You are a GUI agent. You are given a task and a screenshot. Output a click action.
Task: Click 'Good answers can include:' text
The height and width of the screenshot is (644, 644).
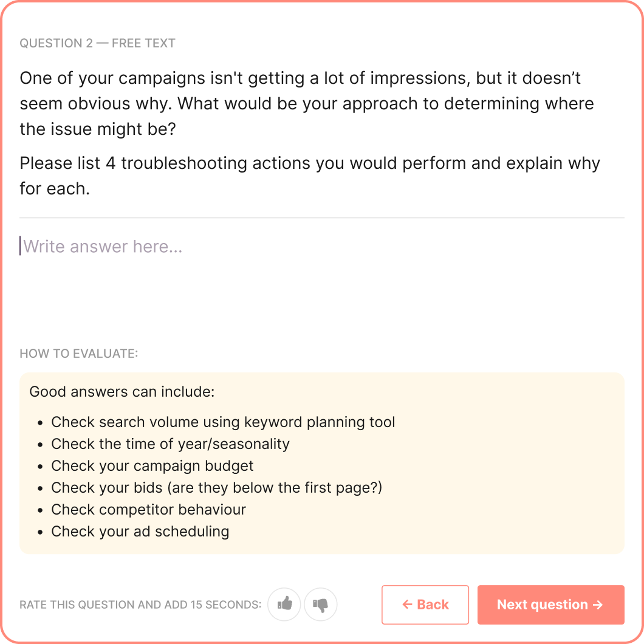[x=122, y=392]
